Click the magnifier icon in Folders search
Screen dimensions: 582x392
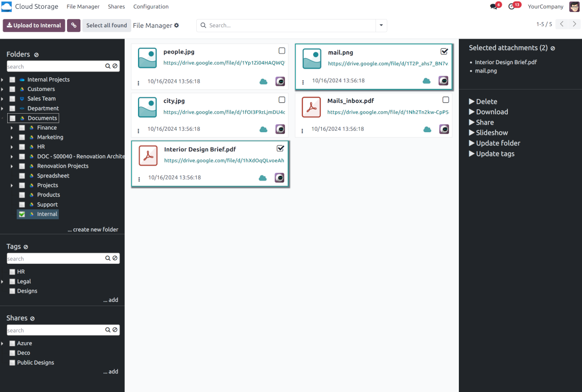(x=108, y=66)
